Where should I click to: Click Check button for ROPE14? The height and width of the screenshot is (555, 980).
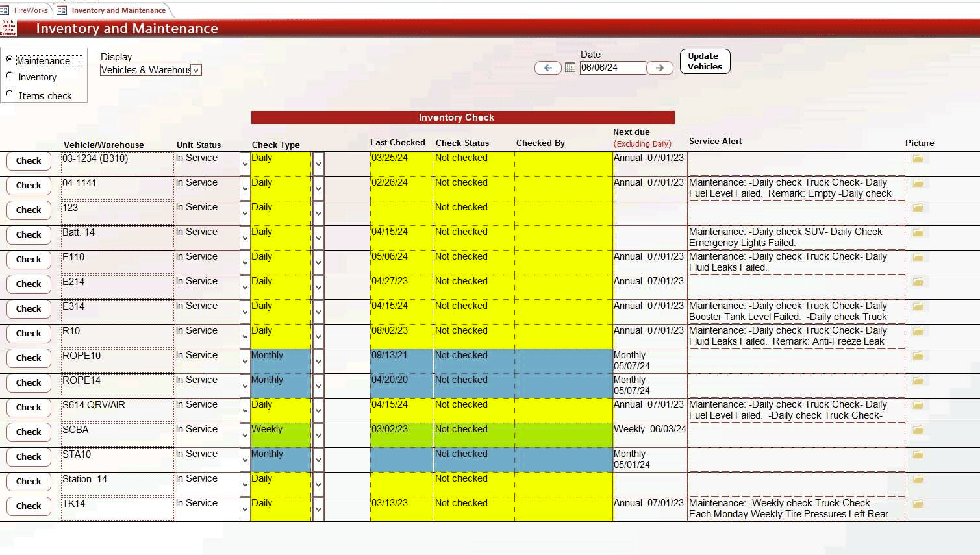tap(29, 383)
